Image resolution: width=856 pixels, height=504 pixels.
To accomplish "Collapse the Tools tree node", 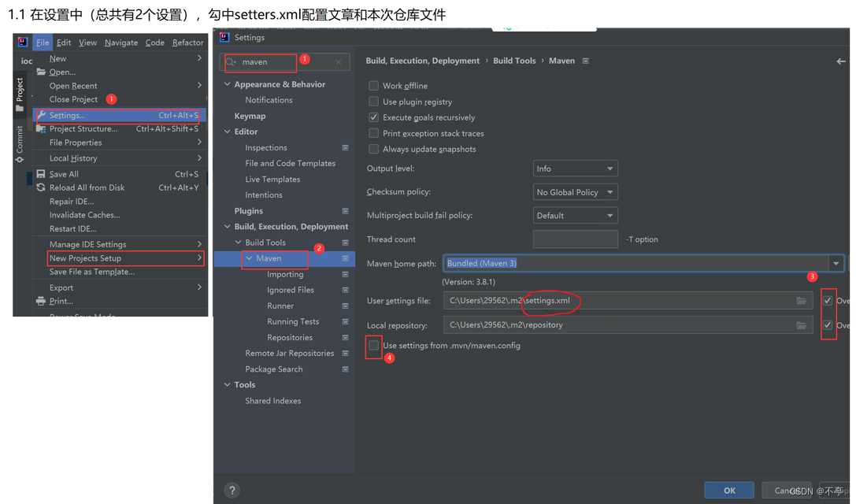I will pyautogui.click(x=227, y=385).
